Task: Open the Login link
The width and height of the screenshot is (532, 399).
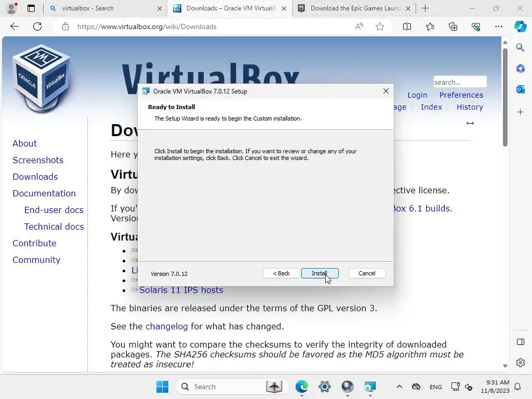Action: [x=417, y=95]
